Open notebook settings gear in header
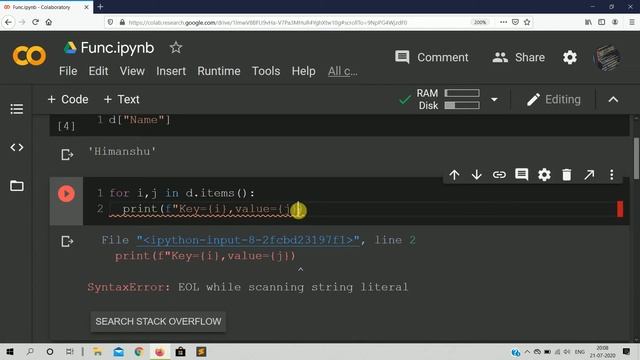 570,57
